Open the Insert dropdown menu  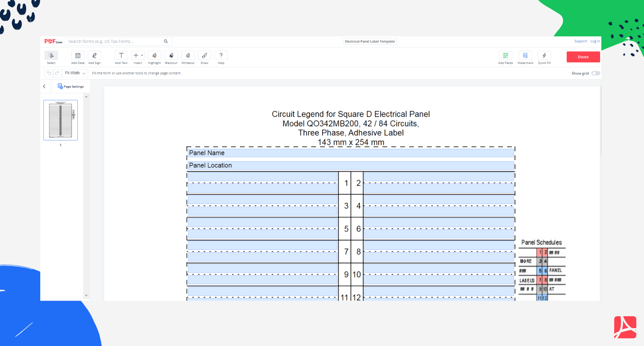(x=138, y=56)
